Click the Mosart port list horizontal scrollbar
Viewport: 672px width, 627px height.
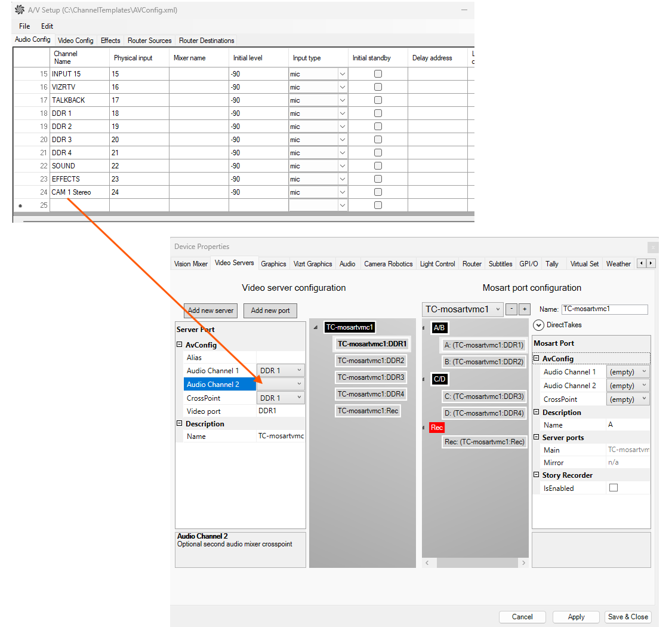[x=476, y=563]
